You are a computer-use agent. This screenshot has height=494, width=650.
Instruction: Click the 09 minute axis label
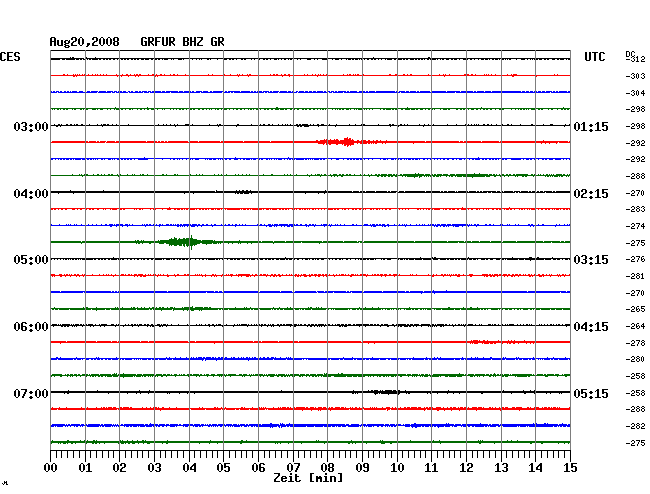pyautogui.click(x=362, y=468)
